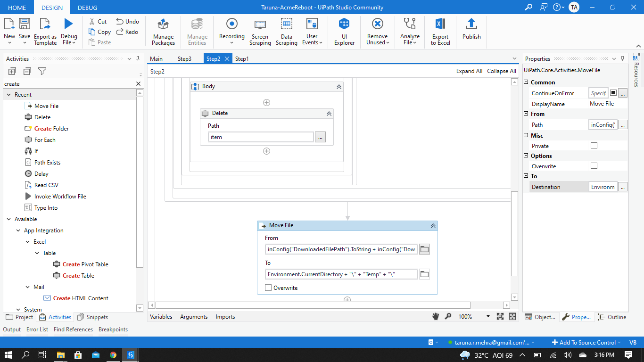Browse for Move File From path
This screenshot has height=362, width=644.
(425, 249)
